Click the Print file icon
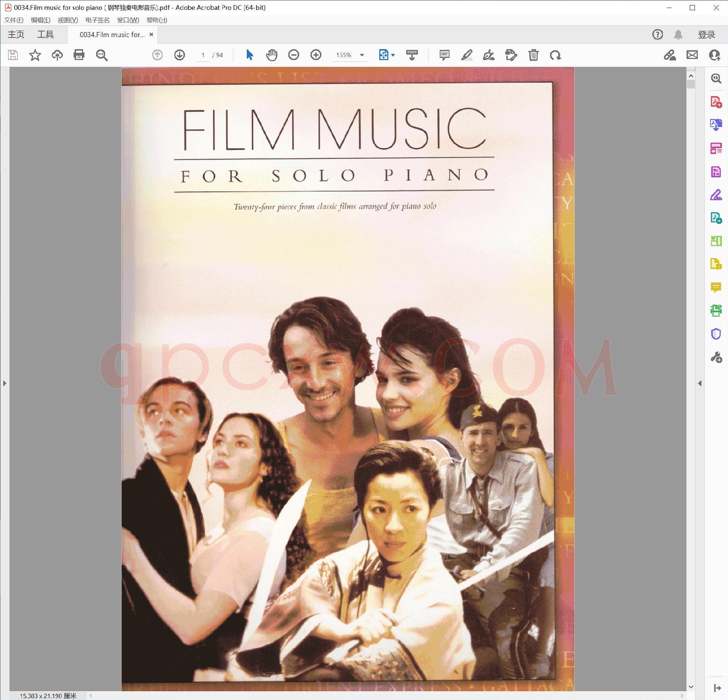Screen dimensions: 728x700 [79, 55]
